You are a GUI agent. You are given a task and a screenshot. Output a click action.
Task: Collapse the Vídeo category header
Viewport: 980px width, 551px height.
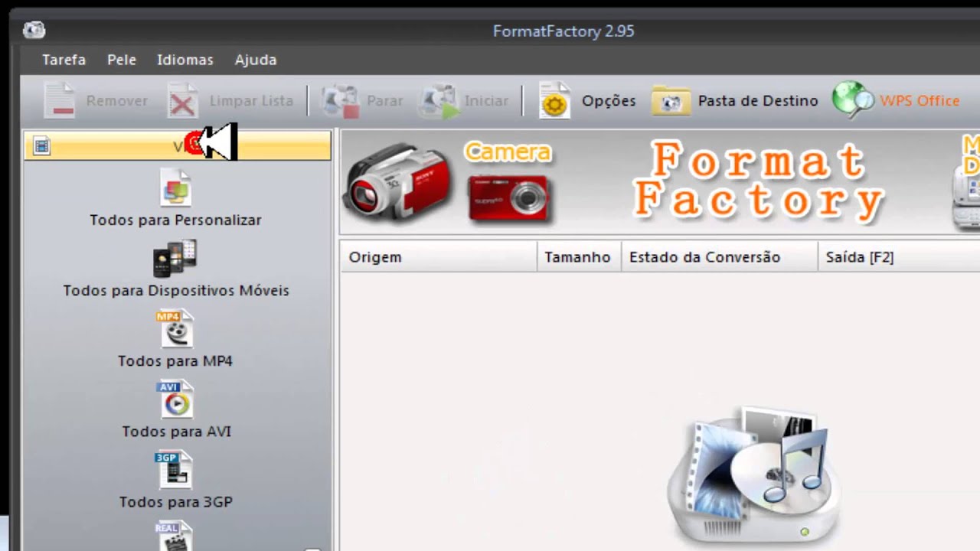tap(177, 145)
